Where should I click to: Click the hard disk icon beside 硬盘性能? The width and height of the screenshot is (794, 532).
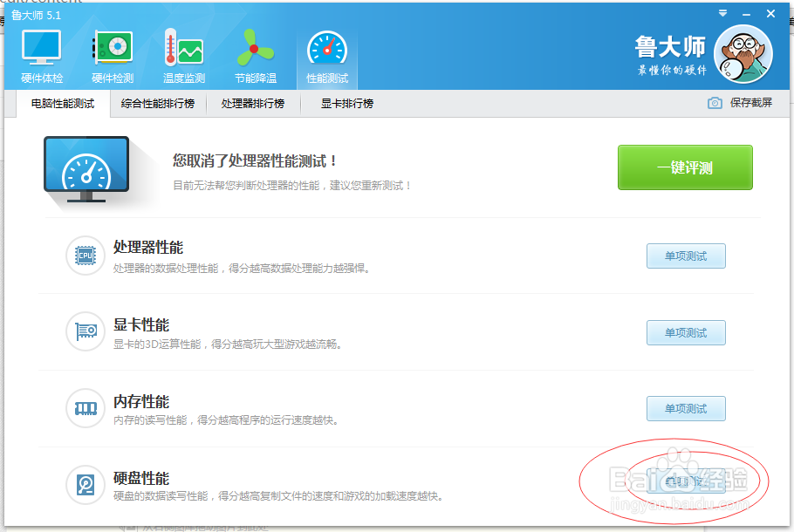click(86, 485)
